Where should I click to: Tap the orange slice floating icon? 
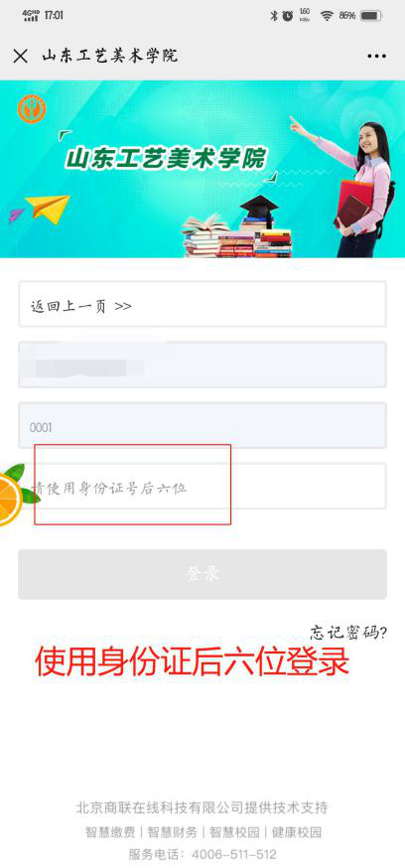pos(11,496)
